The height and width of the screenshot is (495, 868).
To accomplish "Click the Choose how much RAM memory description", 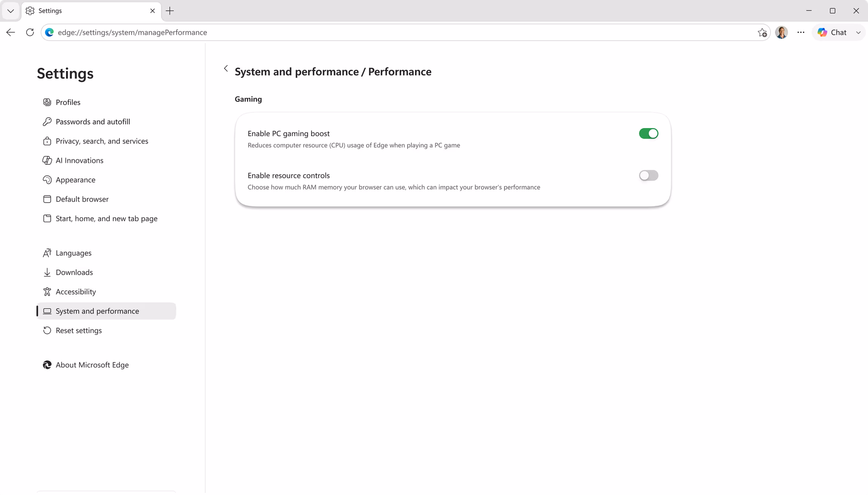I will coord(394,187).
